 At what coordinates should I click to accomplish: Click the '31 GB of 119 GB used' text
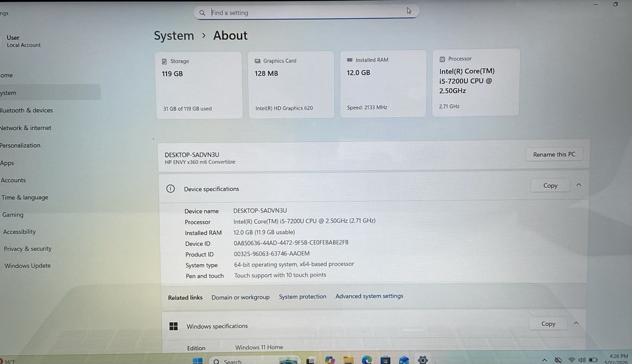(x=187, y=109)
